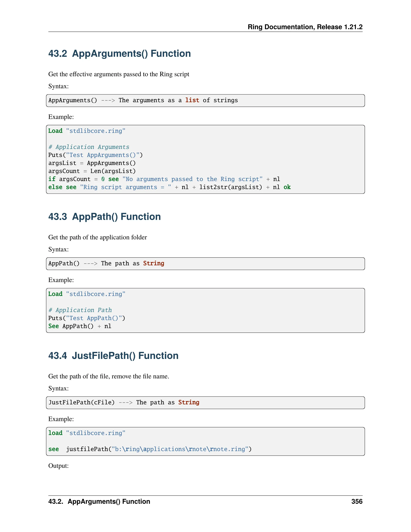Click the 43.4 JustFilePath() Function heading
The width and height of the screenshot is (411, 532).
coord(113,356)
